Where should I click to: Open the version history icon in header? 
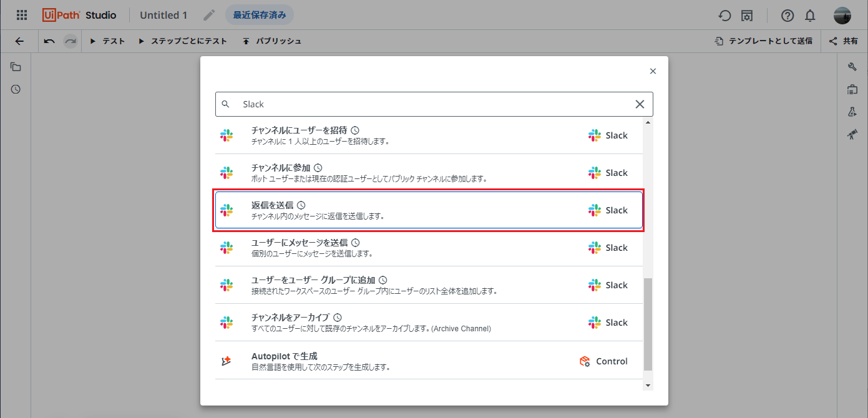click(x=724, y=16)
